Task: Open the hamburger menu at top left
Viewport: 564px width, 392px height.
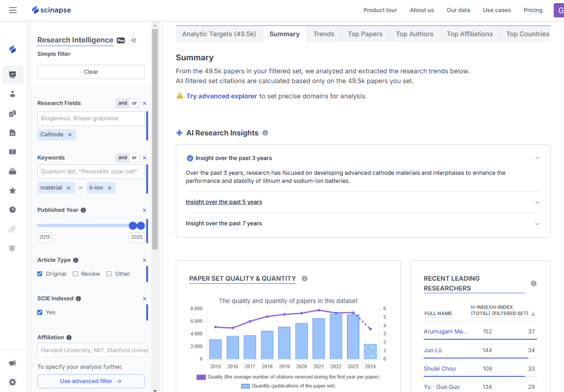Action: click(x=13, y=10)
